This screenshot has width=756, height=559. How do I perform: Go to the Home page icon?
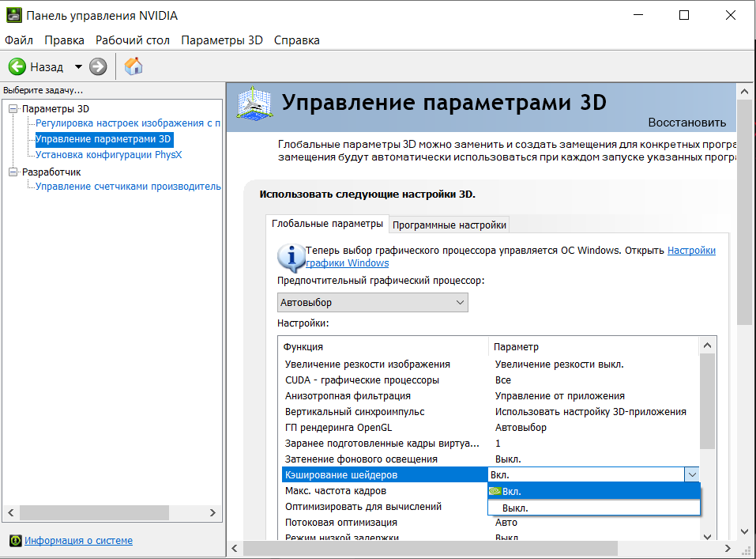pyautogui.click(x=134, y=66)
